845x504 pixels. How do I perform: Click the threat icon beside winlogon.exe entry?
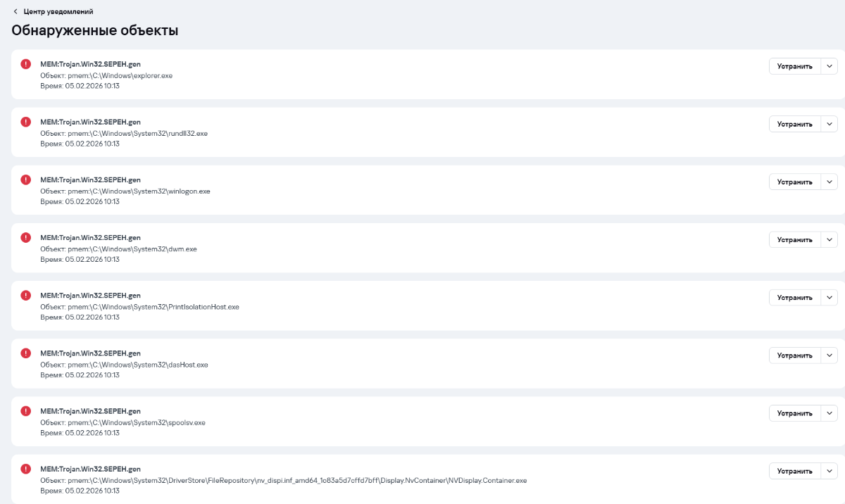click(26, 179)
